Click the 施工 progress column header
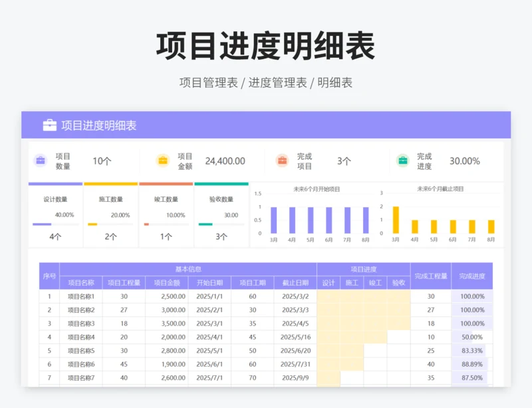This screenshot has height=408, width=532. (352, 283)
